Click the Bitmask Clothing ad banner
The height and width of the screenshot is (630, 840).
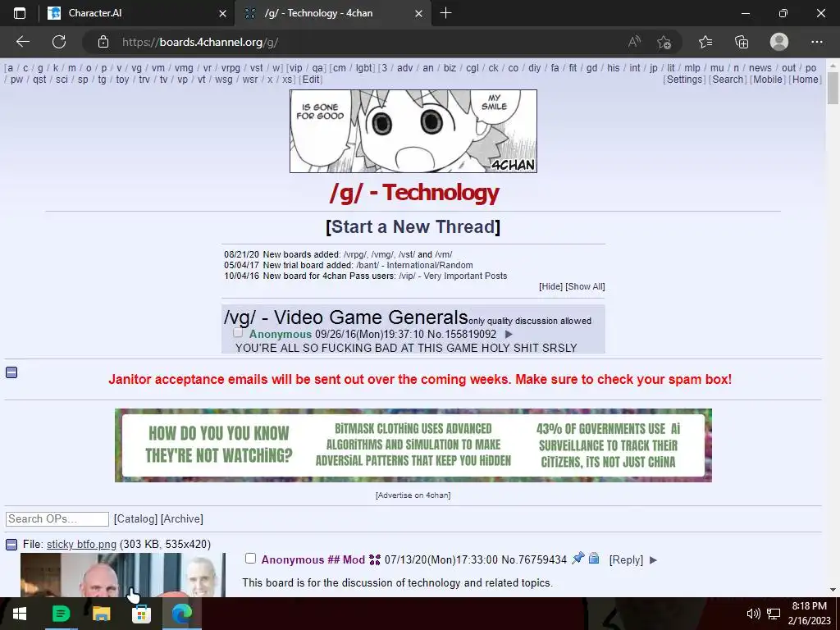[413, 445]
